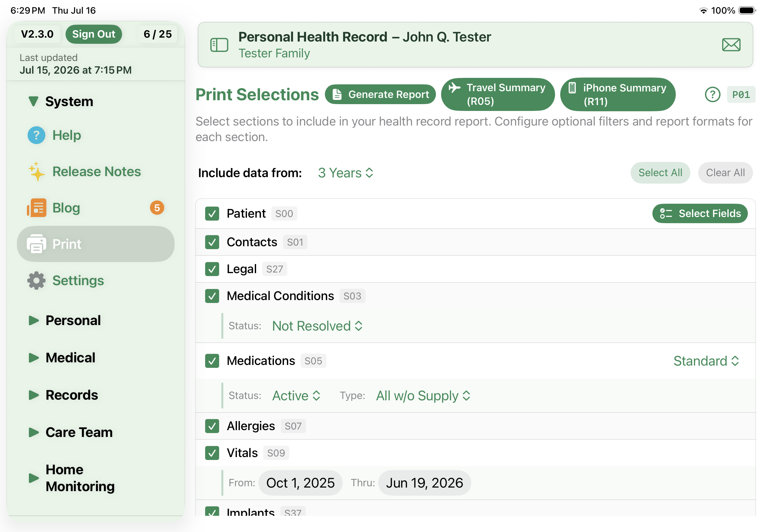Viewport: 766px width, 532px height.
Task: Click the Settings gear icon
Action: [36, 280]
